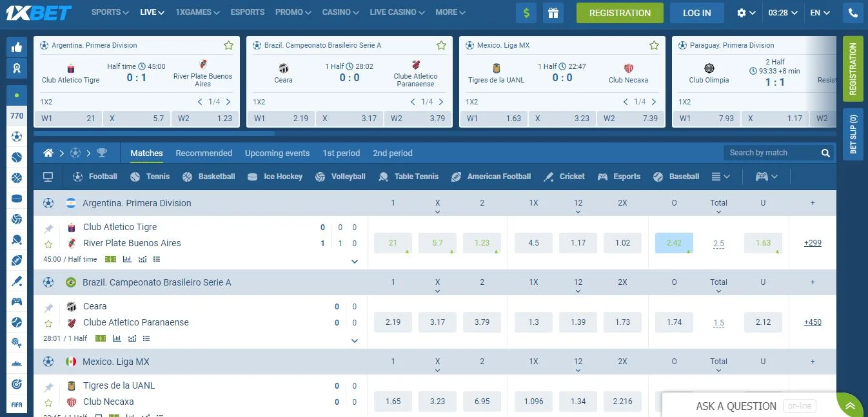868x417 pixels.
Task: Open the 03:28 time zone dropdown
Action: tap(783, 13)
